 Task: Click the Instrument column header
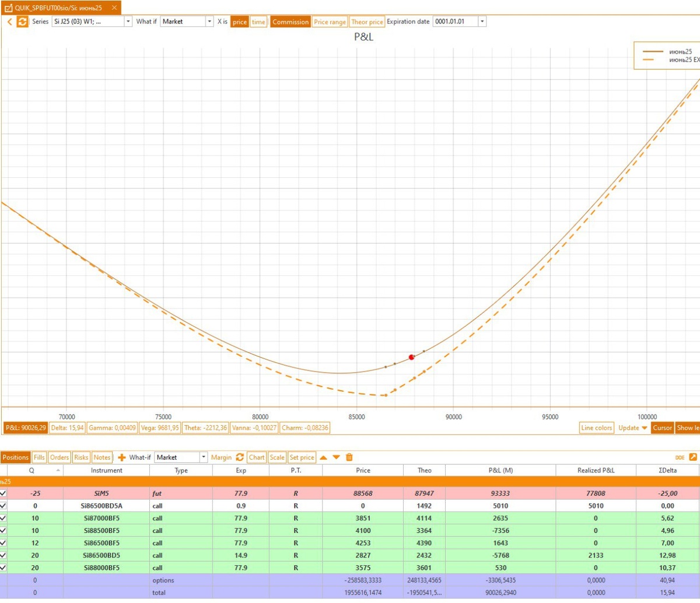107,470
